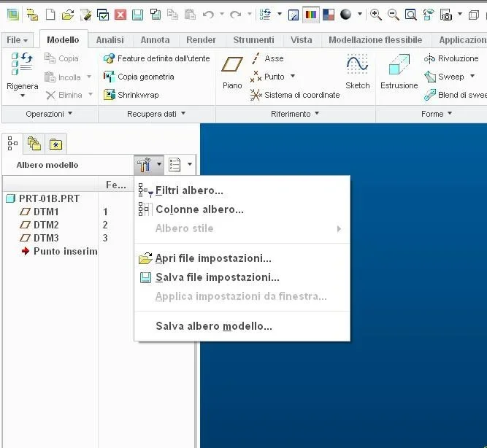This screenshot has height=448, width=487.
Task: Switch to the folder browser tab icon
Action: click(x=34, y=144)
